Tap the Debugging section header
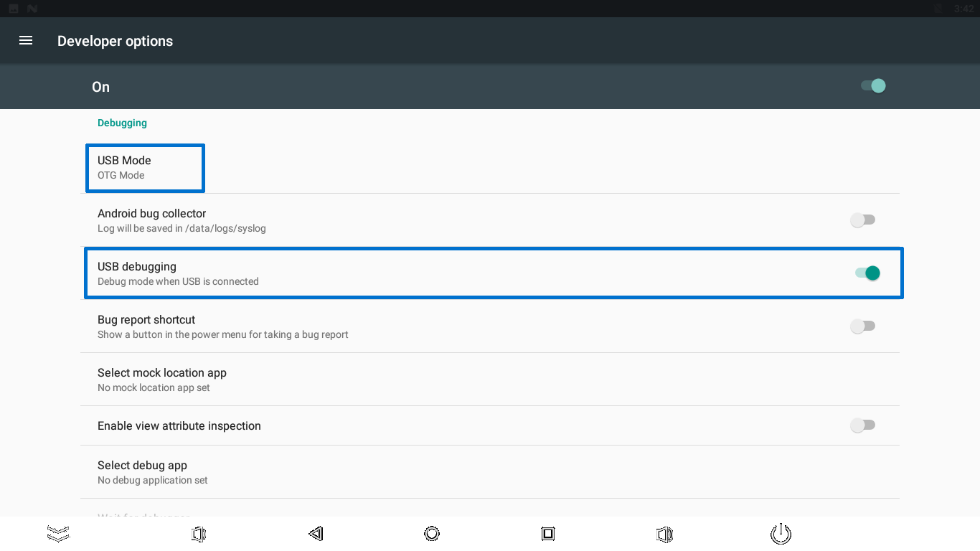980x551 pixels. click(122, 123)
